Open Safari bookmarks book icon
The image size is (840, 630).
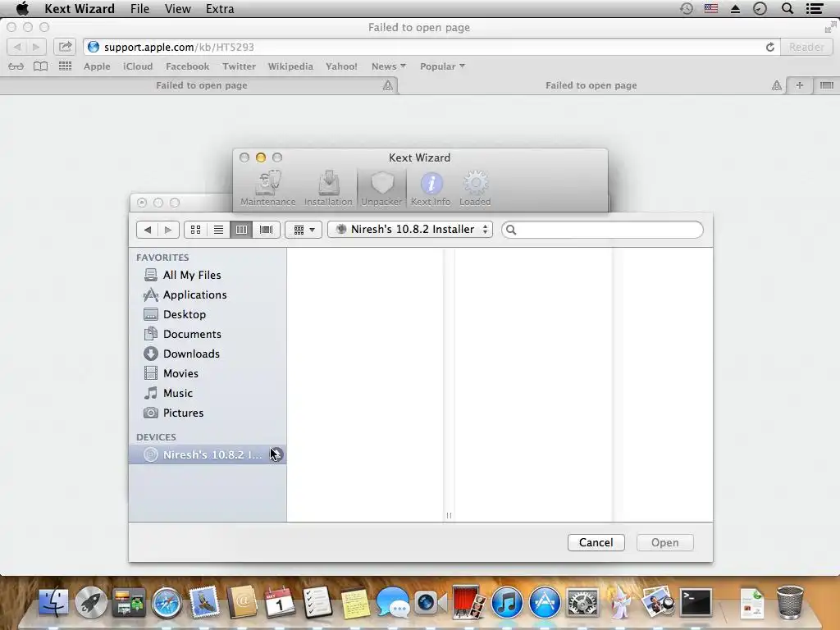[x=40, y=66]
